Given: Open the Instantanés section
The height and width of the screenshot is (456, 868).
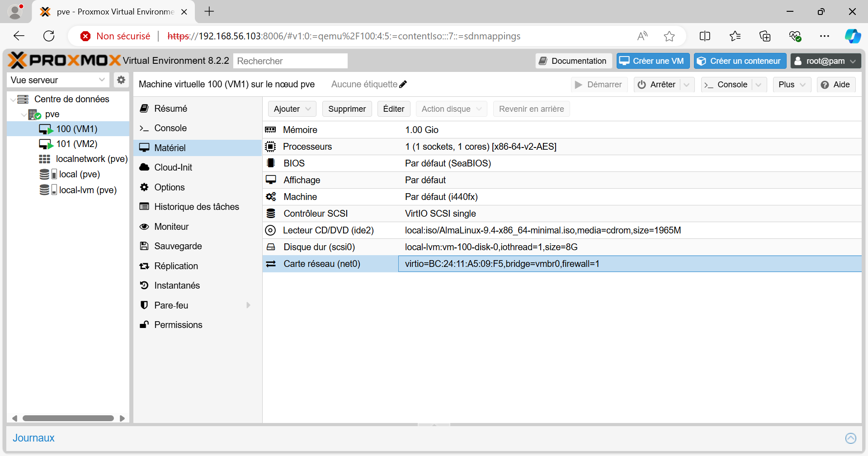Looking at the screenshot, I should [198, 285].
